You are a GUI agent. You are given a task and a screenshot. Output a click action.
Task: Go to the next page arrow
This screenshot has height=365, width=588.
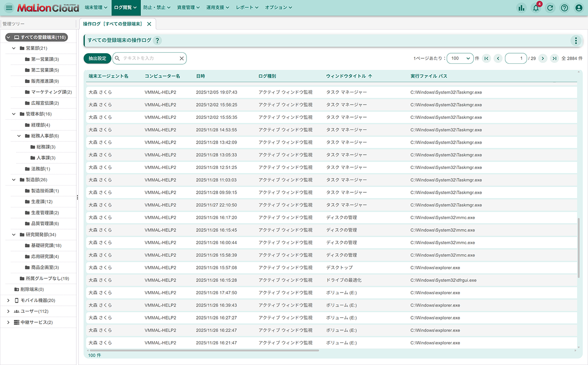[543, 58]
